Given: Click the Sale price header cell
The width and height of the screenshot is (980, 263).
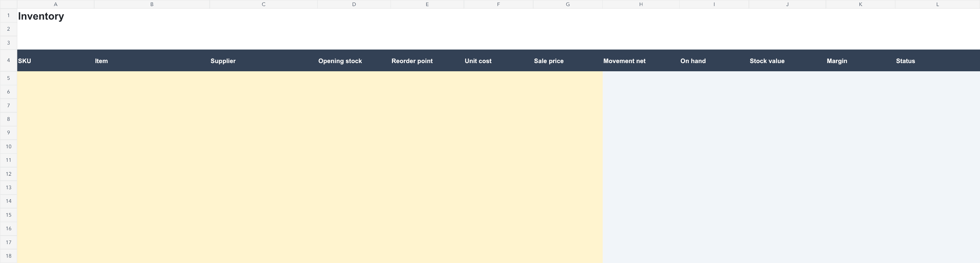Looking at the screenshot, I should pos(568,61).
